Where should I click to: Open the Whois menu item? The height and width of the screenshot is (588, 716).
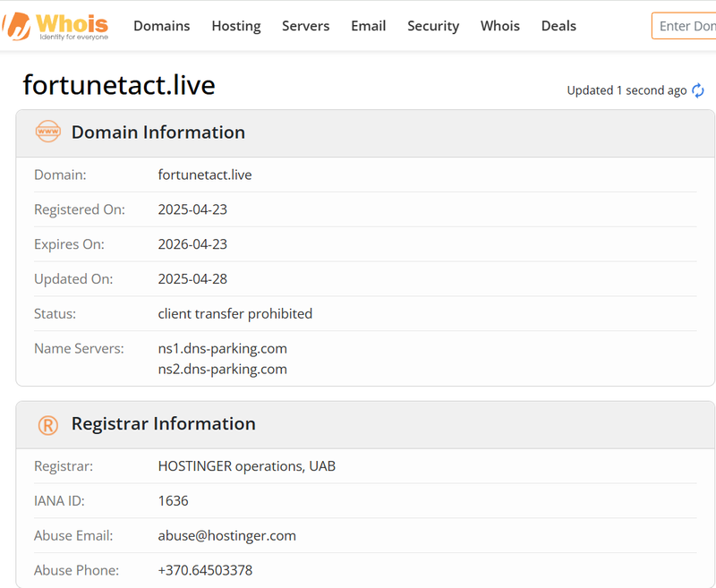coord(500,26)
